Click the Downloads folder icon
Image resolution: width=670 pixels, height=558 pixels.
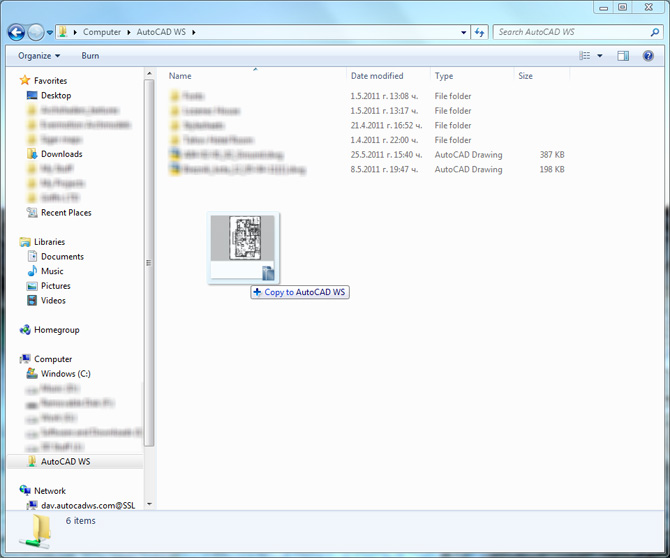[x=32, y=154]
